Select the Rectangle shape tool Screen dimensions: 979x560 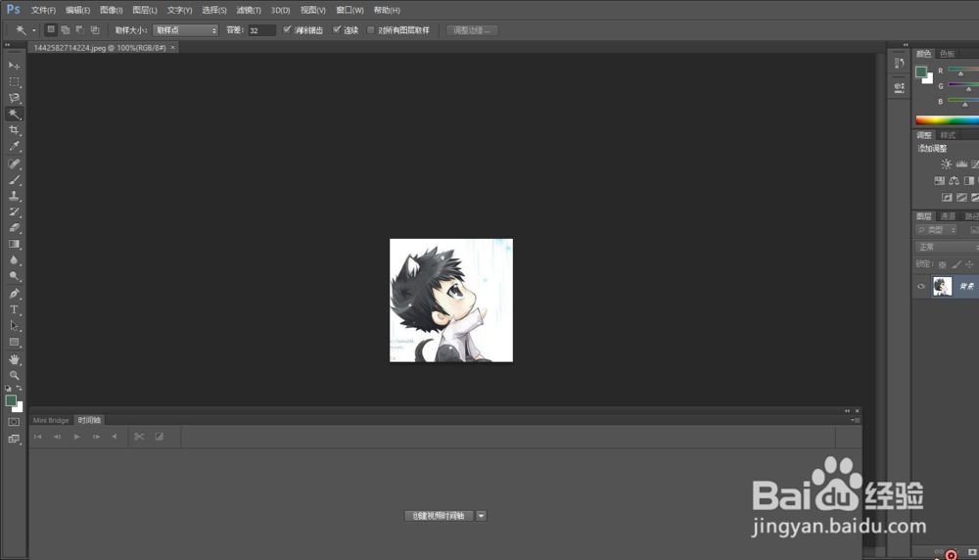pyautogui.click(x=14, y=342)
